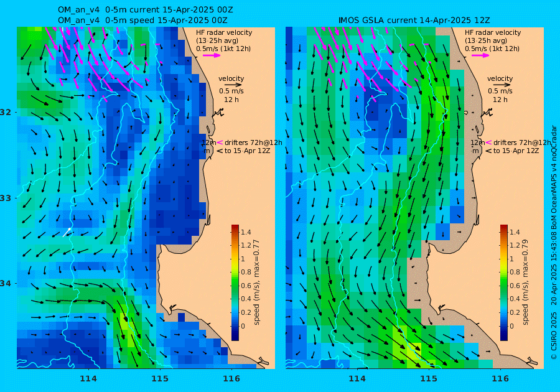This screenshot has height=392, width=560.
Task: Select the left map's 'to 15 Apr 12Z' text
Action: click(x=247, y=151)
